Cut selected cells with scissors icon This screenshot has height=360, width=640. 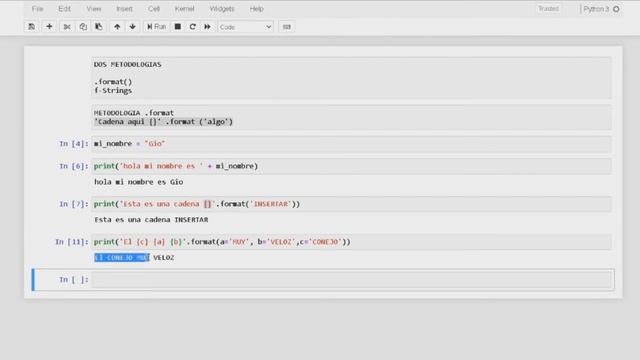pos(67,27)
